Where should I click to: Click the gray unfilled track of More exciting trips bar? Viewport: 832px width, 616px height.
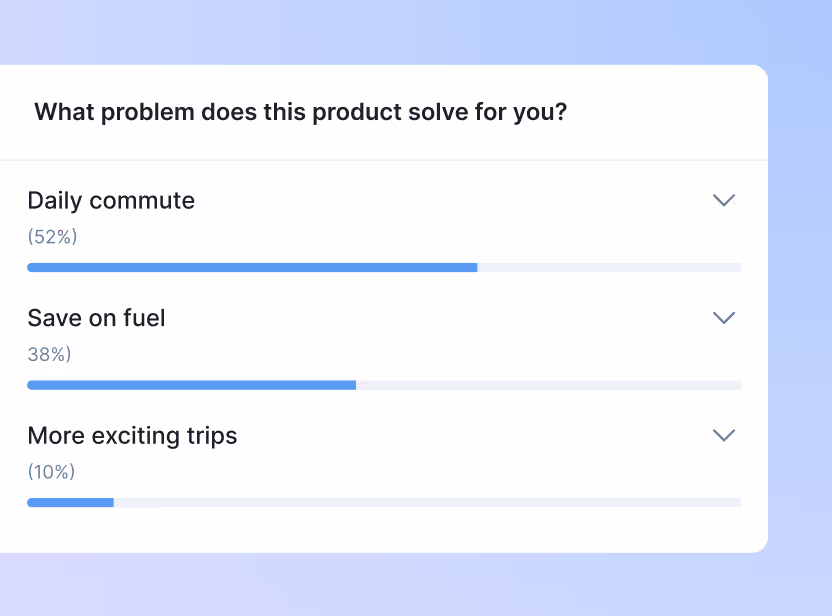430,502
